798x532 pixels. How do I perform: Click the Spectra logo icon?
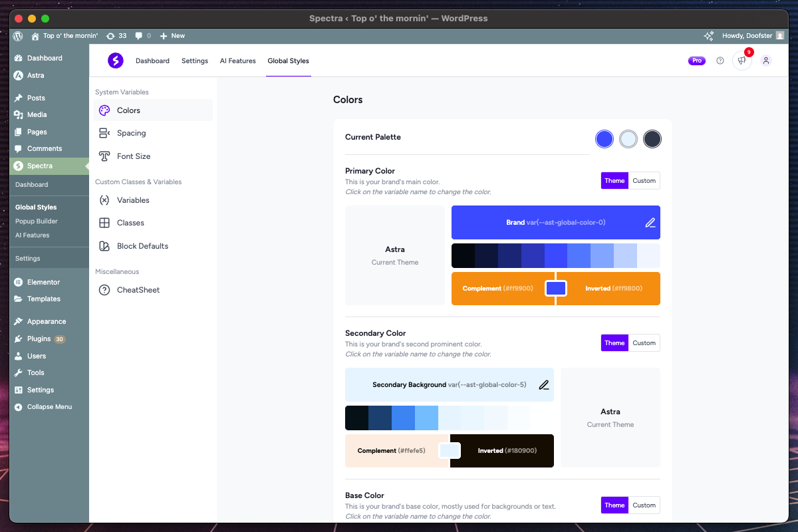[x=116, y=61]
